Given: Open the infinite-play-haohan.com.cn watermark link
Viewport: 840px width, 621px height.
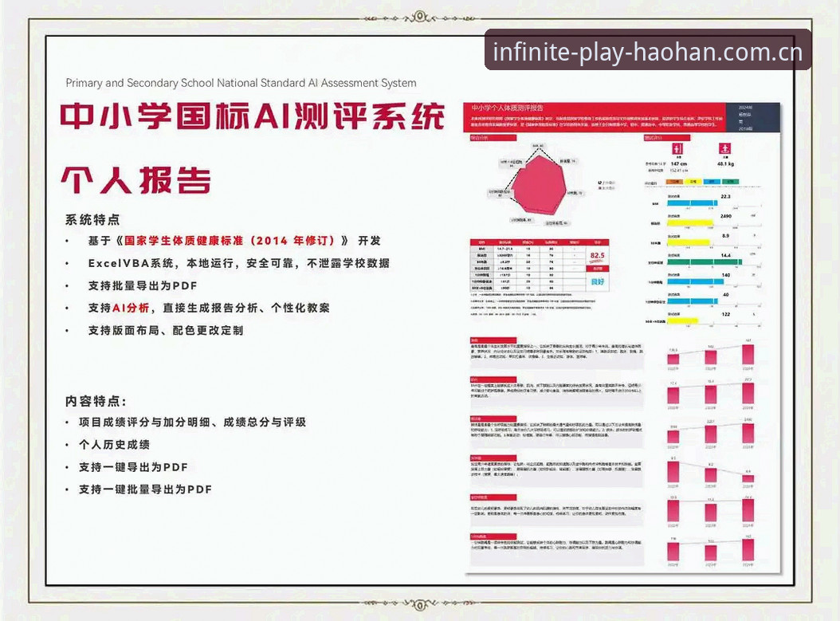Looking at the screenshot, I should click(648, 52).
